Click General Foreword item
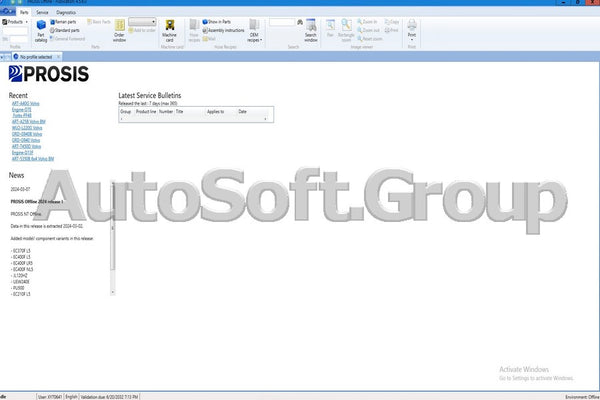The image size is (600, 400). tap(67, 39)
